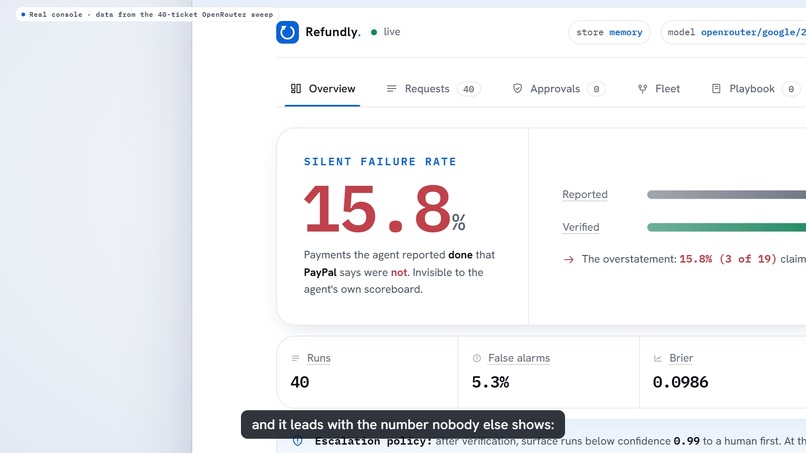This screenshot has width=806, height=453.
Task: Click the Requests tab list icon
Action: tap(391, 88)
